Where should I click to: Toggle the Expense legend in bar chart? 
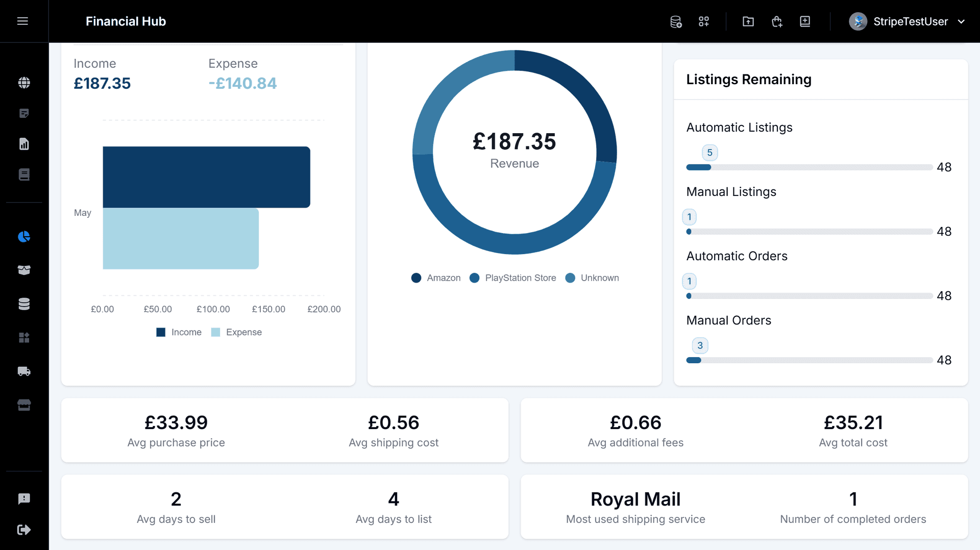(237, 332)
